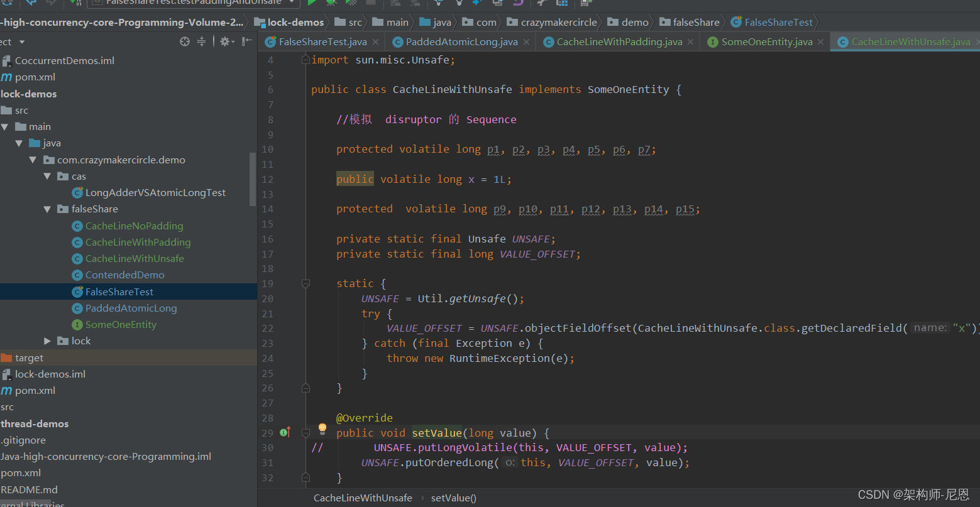Click line number 12 in the gutter
The width and height of the screenshot is (980, 507).
(267, 179)
